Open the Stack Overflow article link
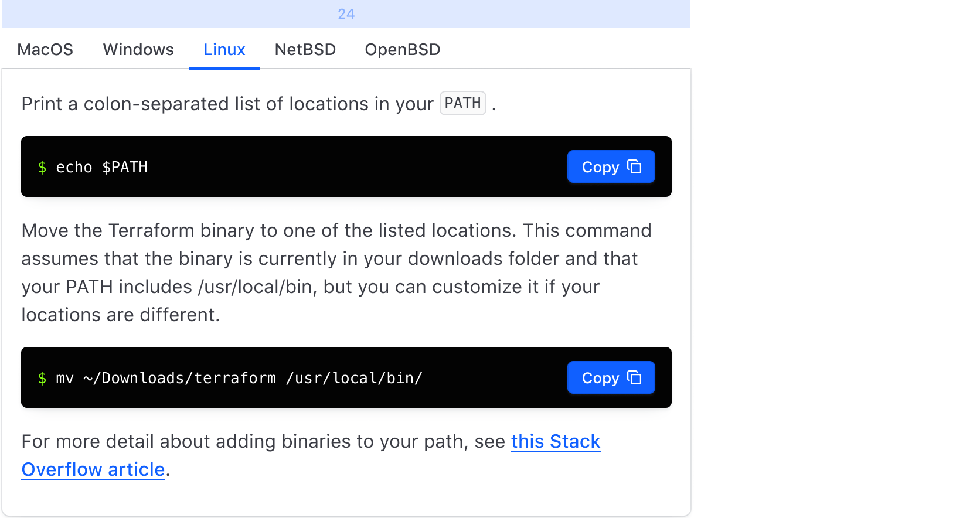980x518 pixels. (x=555, y=441)
